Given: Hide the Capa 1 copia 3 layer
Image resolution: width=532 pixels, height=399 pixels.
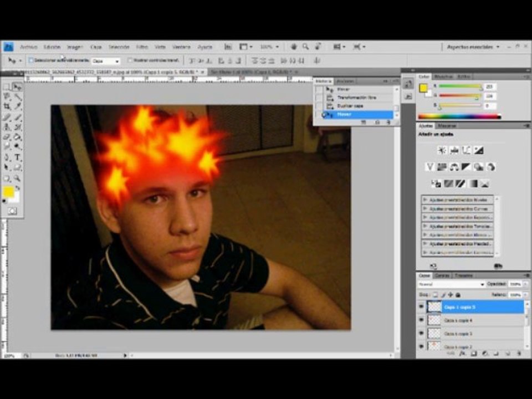Looking at the screenshot, I should pyautogui.click(x=421, y=334).
